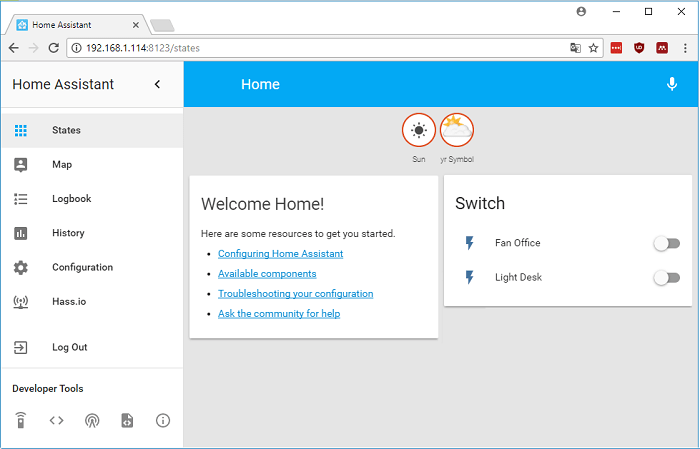Image resolution: width=700 pixels, height=449 pixels.
Task: Open the Troubleshooting your configuration link
Action: pos(295,294)
